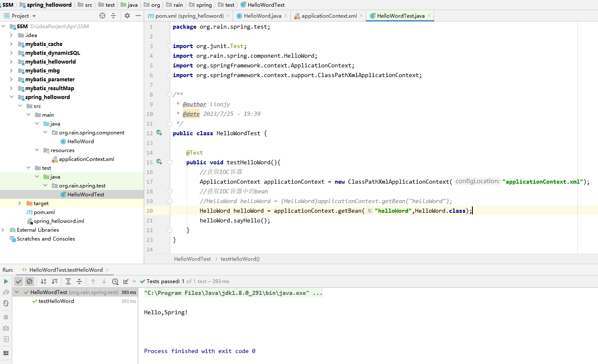Click layout icon at bottom of Run sidebar
This screenshot has height=364, width=598.
pos(6,353)
